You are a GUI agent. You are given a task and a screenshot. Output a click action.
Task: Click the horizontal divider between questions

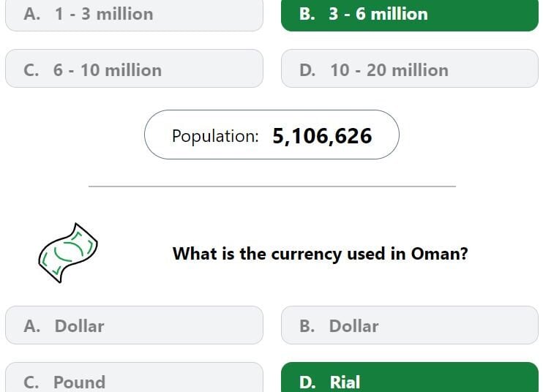coord(272,186)
